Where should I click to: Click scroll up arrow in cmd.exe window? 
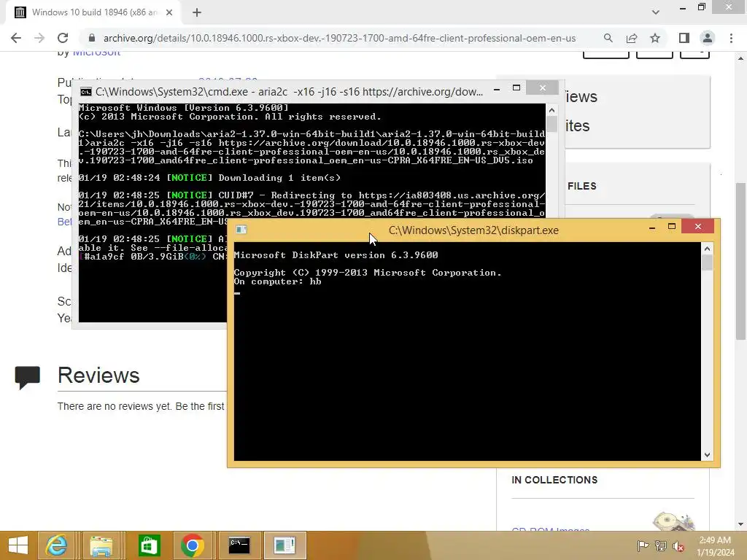click(551, 110)
